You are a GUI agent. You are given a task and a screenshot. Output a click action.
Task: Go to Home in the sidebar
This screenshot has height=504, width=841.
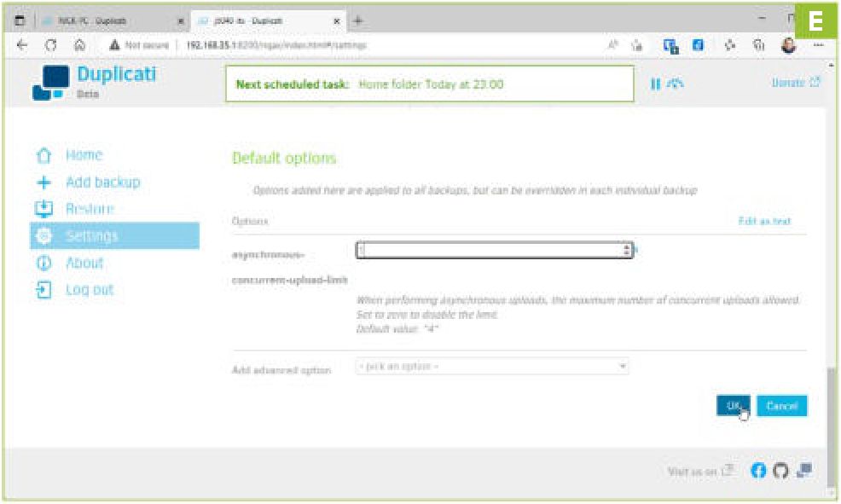point(84,155)
